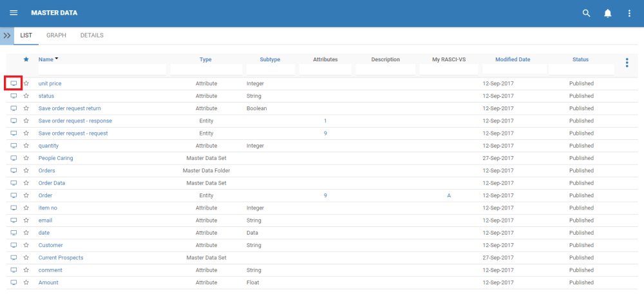The width and height of the screenshot is (644, 305).
Task: Switch to the LIST tab
Action: pyautogui.click(x=26, y=35)
